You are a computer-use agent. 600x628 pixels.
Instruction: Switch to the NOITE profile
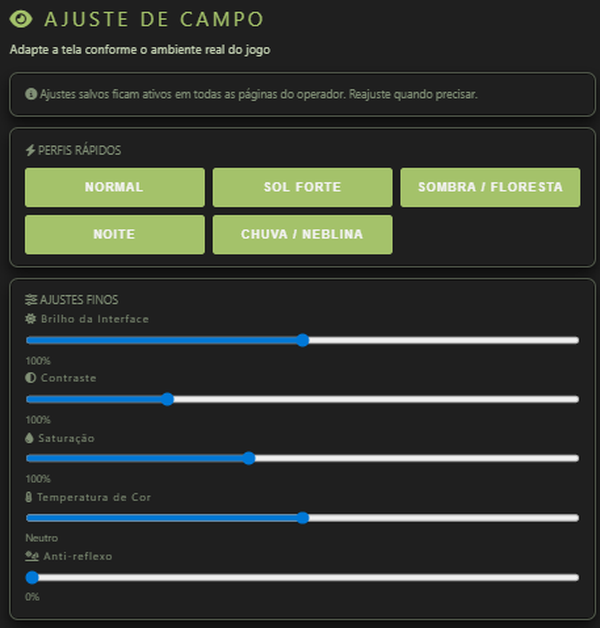tap(115, 234)
